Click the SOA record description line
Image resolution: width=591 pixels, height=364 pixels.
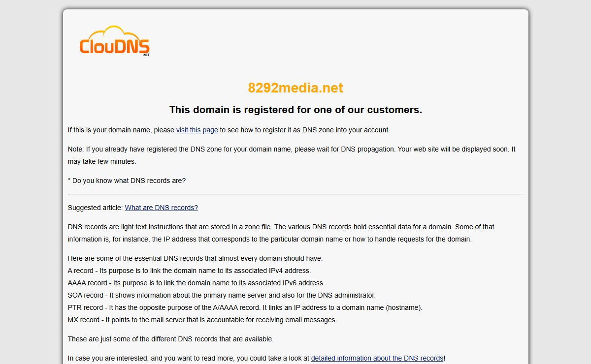(x=222, y=295)
